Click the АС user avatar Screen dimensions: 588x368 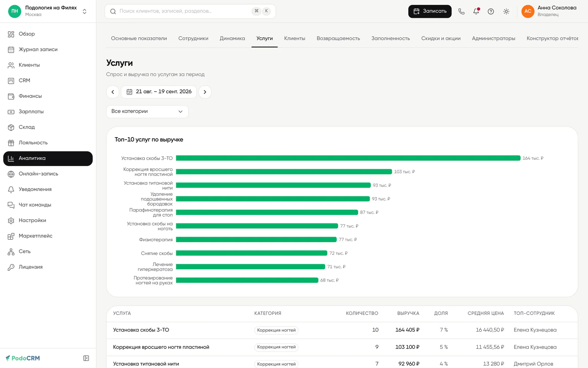click(x=528, y=11)
